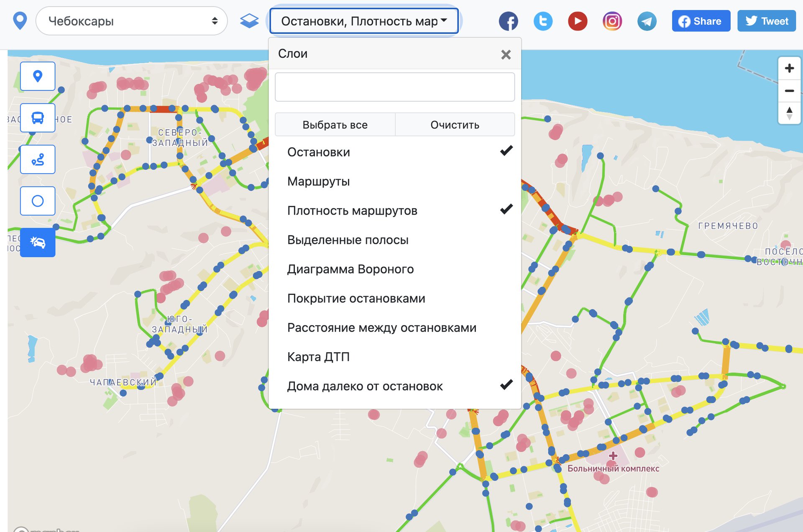
Task: Select the bus stops tool icon
Action: [38, 118]
